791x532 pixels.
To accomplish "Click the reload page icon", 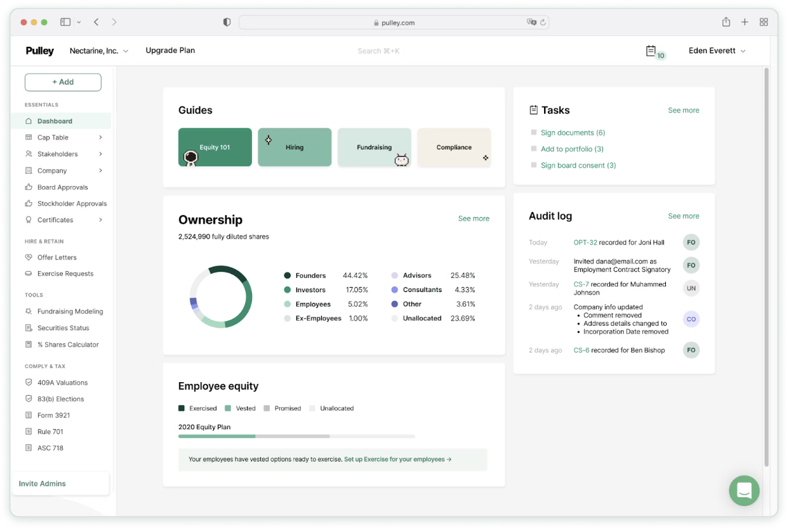I will coord(543,22).
